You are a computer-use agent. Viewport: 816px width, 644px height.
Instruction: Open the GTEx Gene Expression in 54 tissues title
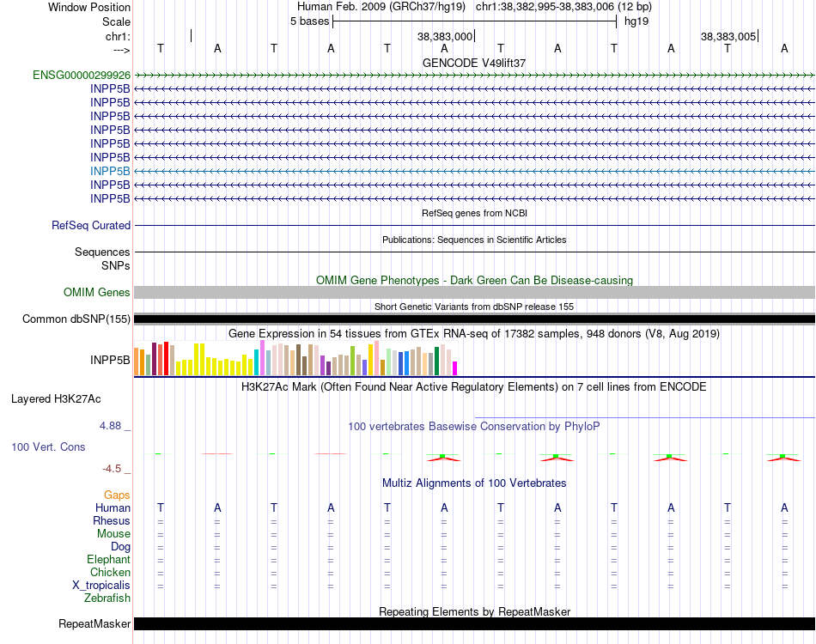point(474,333)
